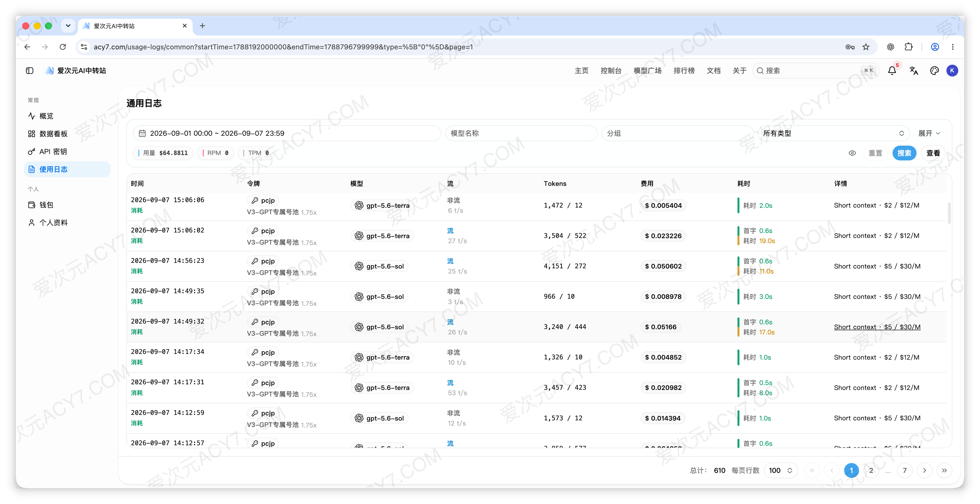
Task: Jump to last page with double chevron
Action: 944,470
